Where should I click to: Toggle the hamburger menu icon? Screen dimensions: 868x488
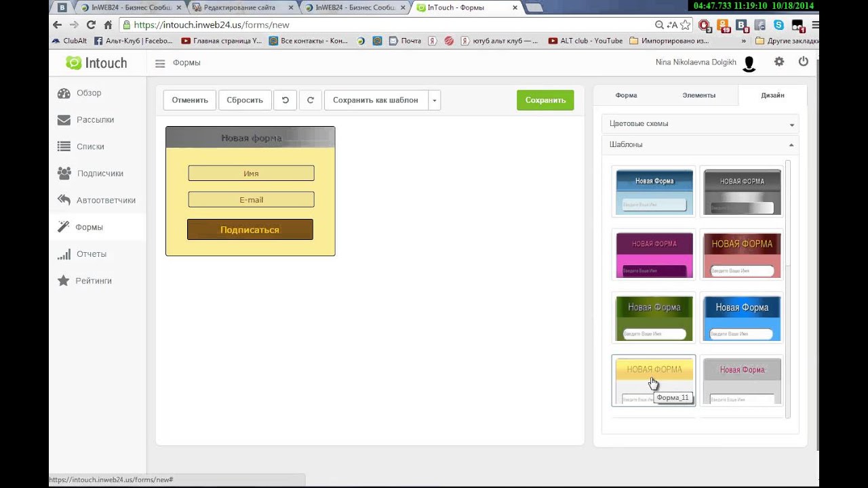coord(160,64)
